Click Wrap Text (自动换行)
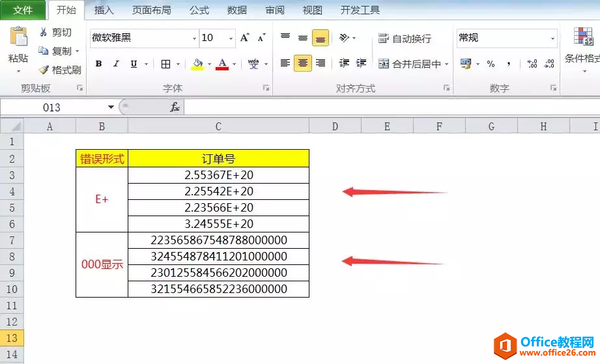This screenshot has height=364, width=600. point(405,38)
